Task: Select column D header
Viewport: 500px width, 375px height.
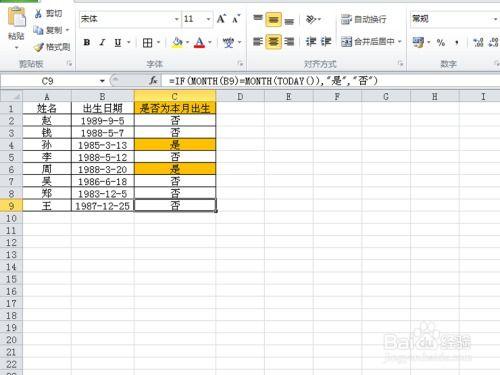Action: (240, 97)
